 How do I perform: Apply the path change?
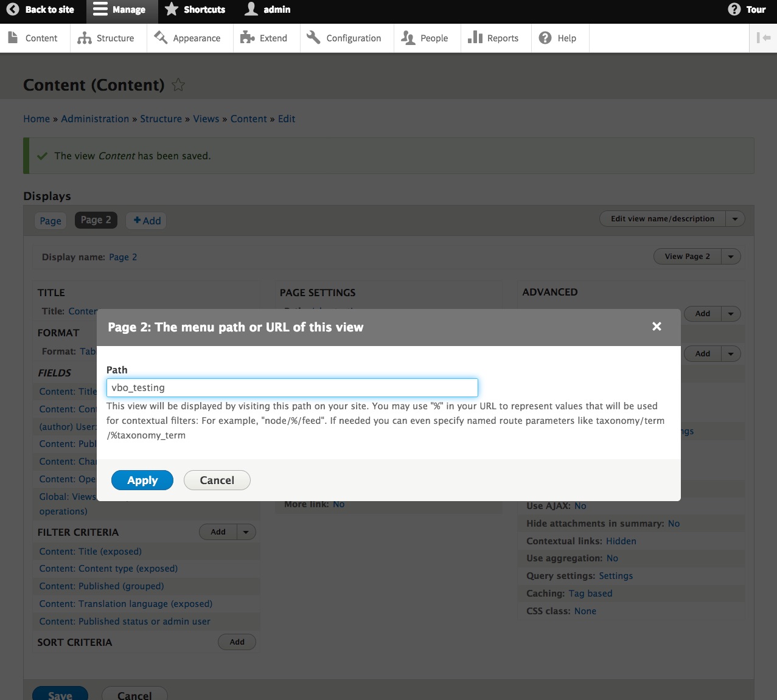pyautogui.click(x=142, y=480)
